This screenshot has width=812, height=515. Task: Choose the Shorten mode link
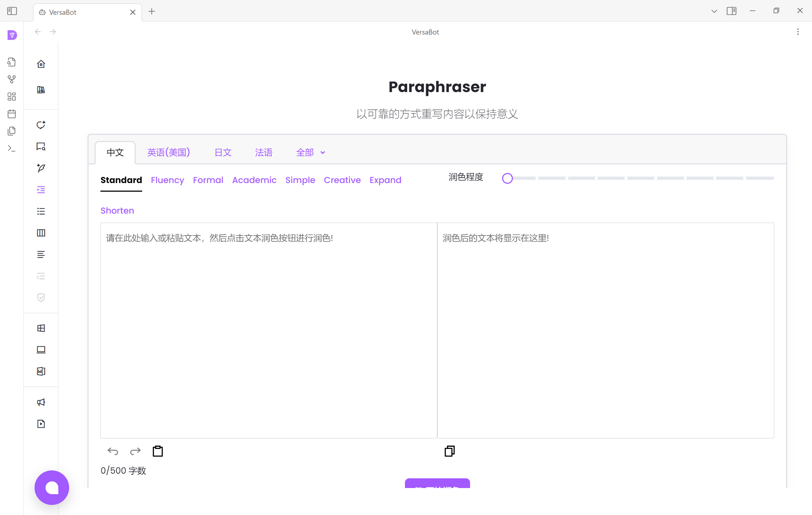click(117, 210)
